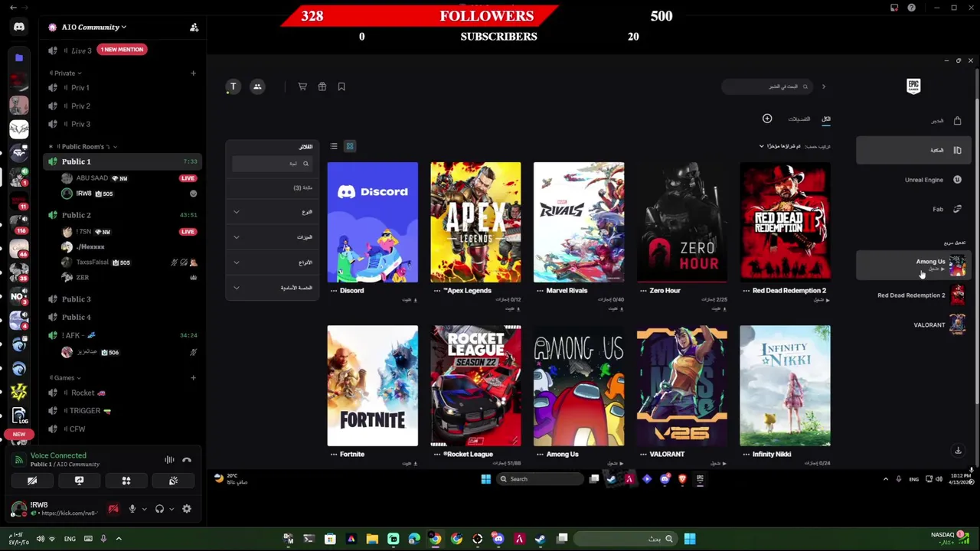Open Epic Games friends icon

click(257, 86)
